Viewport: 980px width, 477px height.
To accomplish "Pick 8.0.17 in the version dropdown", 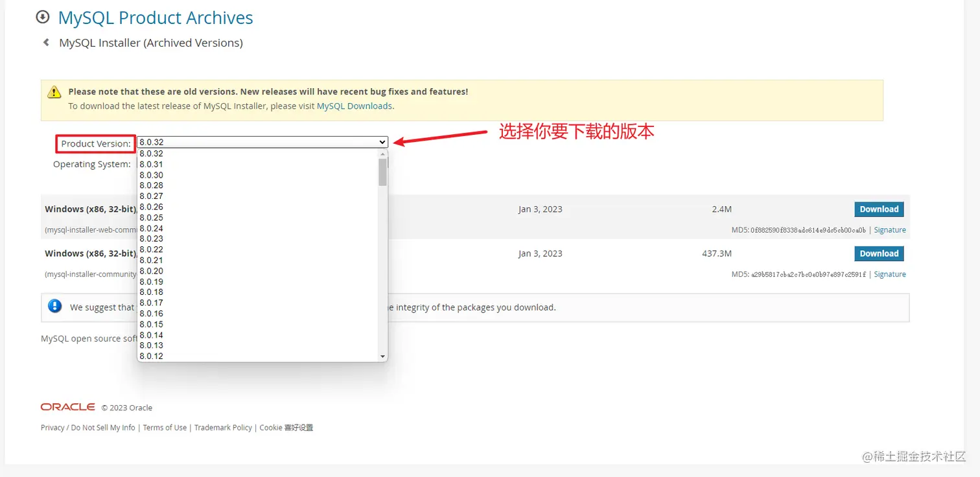I will 257,303.
